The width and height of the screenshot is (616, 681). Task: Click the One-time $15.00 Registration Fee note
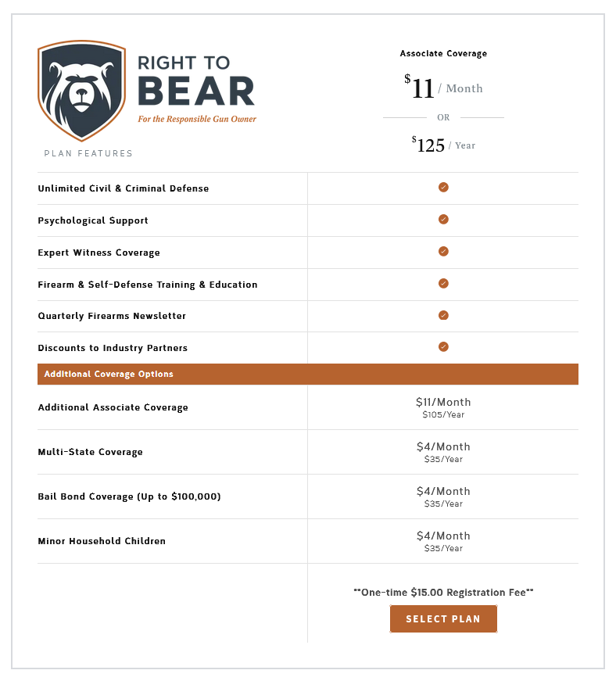click(443, 593)
